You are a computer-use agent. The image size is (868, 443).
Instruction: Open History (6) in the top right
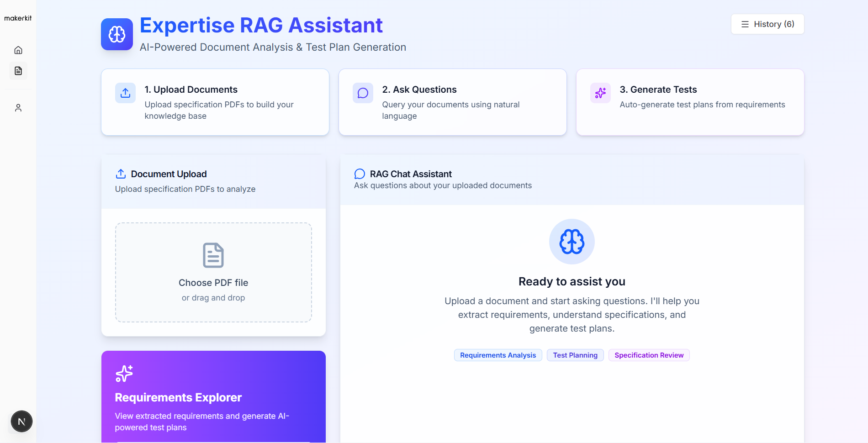[x=767, y=24]
